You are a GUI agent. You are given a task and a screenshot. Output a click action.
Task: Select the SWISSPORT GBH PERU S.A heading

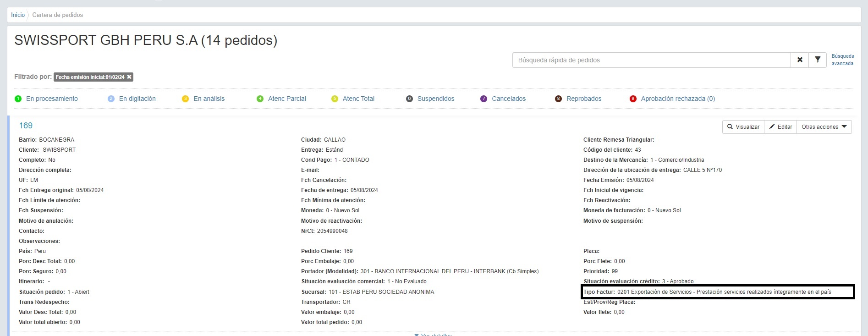coord(146,40)
